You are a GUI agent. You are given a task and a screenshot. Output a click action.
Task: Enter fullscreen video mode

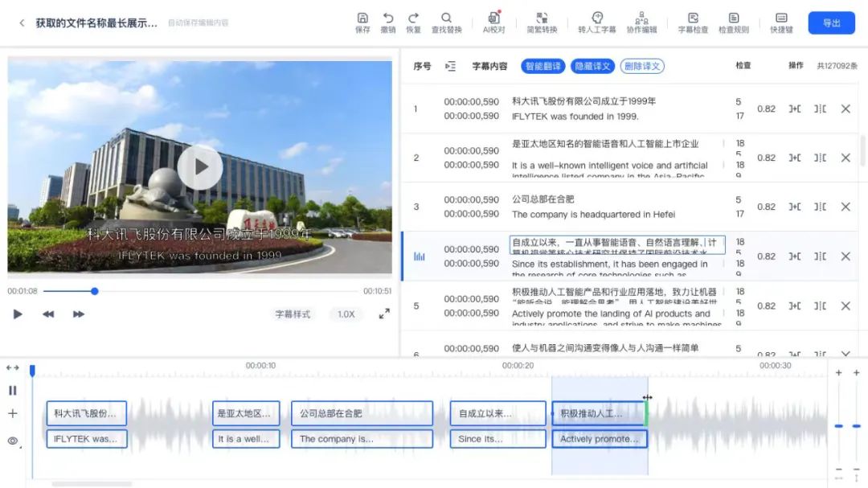click(384, 314)
